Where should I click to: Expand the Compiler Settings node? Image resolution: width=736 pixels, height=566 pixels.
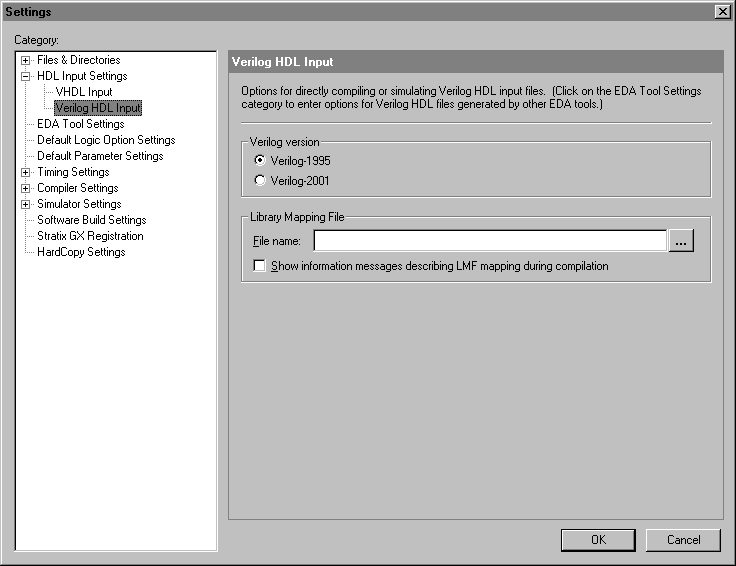25,189
